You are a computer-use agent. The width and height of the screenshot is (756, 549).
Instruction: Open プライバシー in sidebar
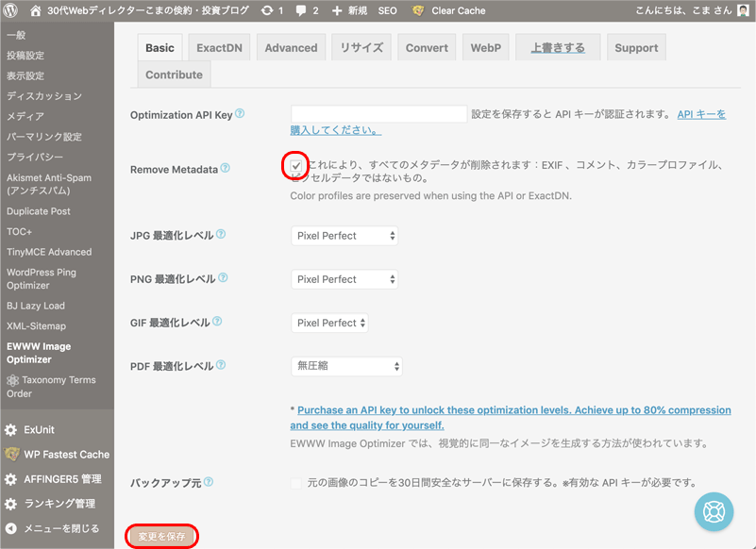35,157
